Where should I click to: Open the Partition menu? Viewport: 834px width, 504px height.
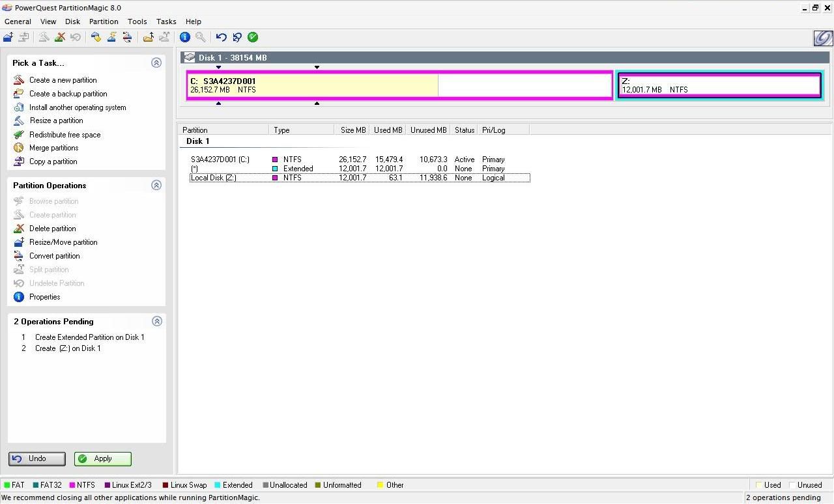(104, 21)
